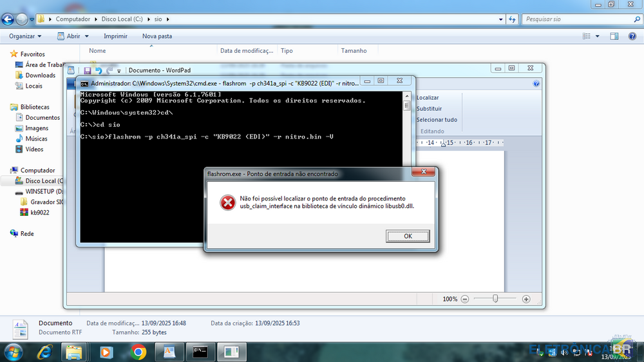Open the WordPad quick access customize dropdown

[120, 70]
